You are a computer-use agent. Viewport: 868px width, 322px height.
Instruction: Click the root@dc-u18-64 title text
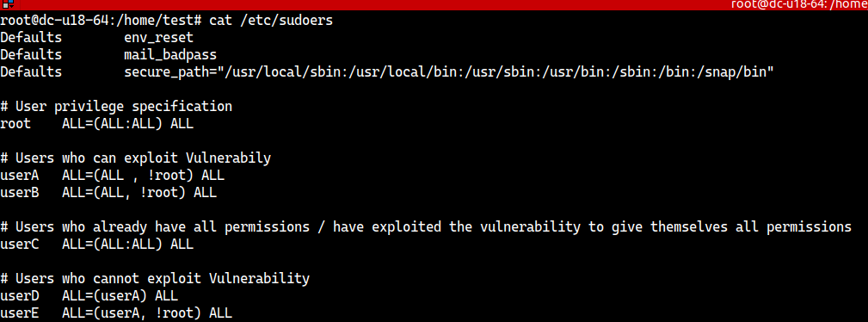click(799, 5)
